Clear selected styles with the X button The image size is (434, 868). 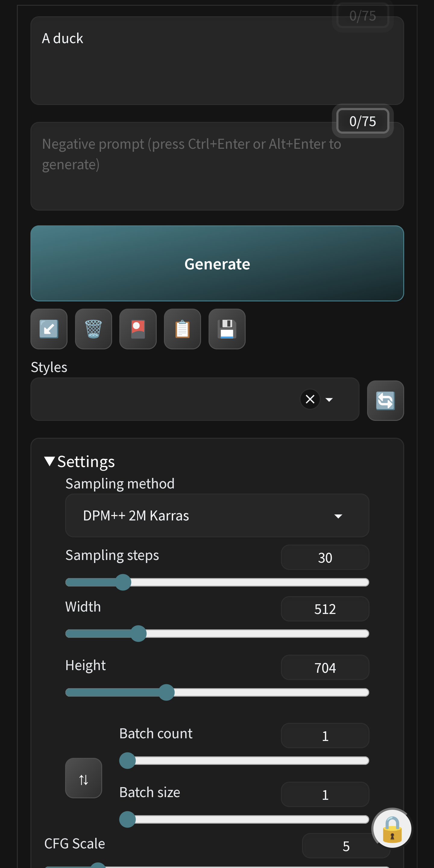click(310, 399)
